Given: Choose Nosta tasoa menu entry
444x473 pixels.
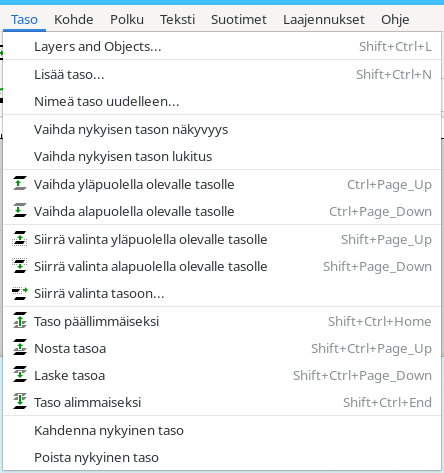Looking at the screenshot, I should coord(222,348).
